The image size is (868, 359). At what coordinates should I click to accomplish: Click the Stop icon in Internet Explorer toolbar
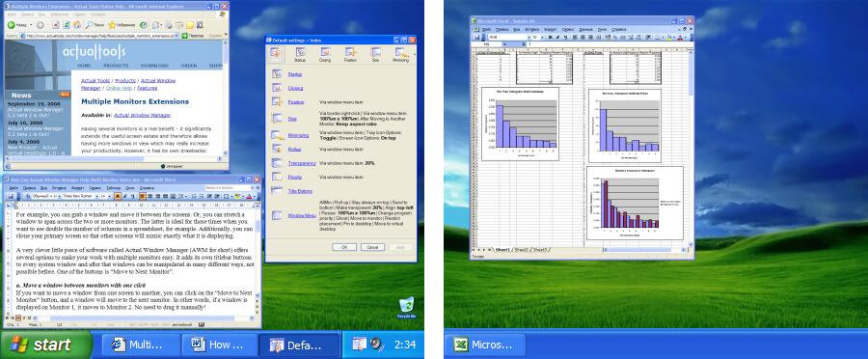(x=55, y=25)
